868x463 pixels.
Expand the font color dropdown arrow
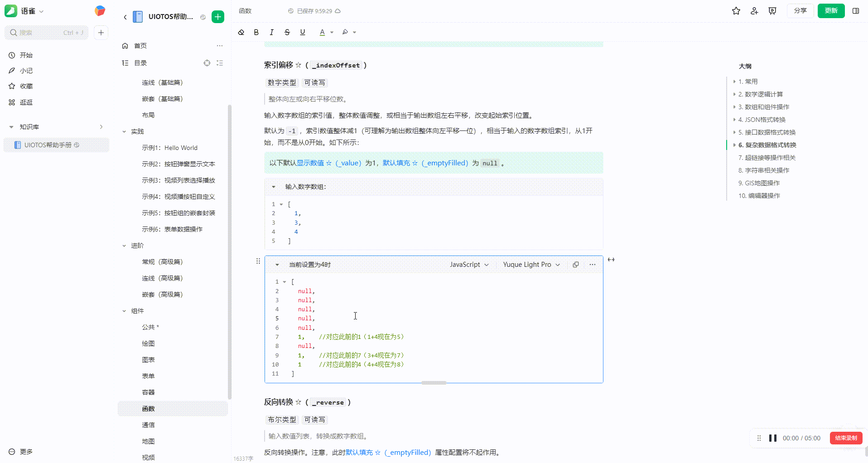coord(332,32)
